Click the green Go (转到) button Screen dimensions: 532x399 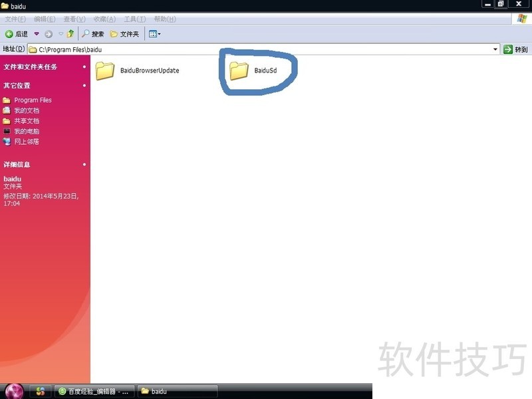pos(516,49)
